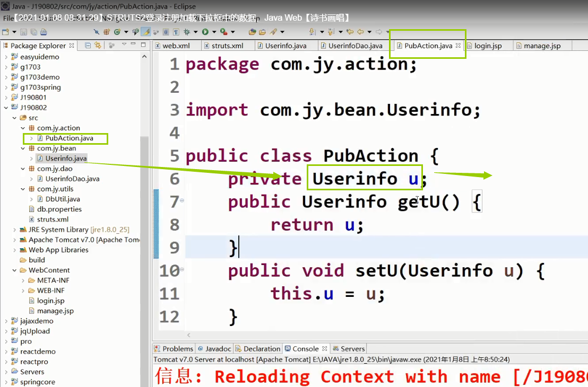The width and height of the screenshot is (588, 387).
Task: Click the Open Task folder icon
Action: [262, 32]
